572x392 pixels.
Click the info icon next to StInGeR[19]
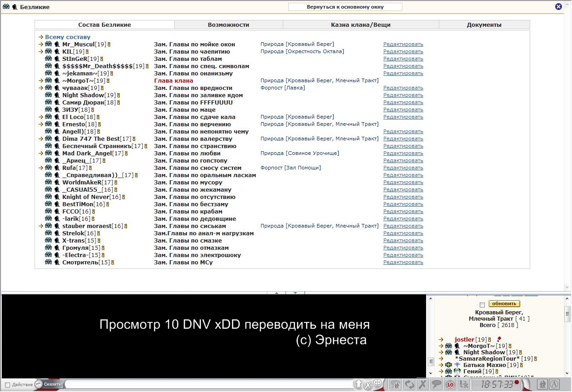tap(102, 59)
